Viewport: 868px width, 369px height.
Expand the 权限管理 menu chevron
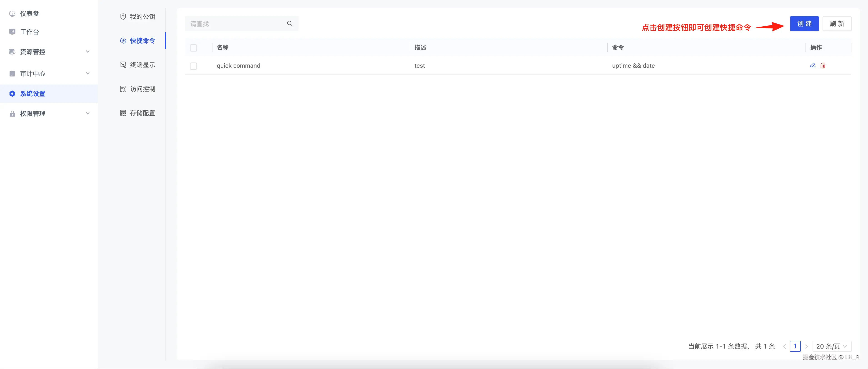click(88, 114)
